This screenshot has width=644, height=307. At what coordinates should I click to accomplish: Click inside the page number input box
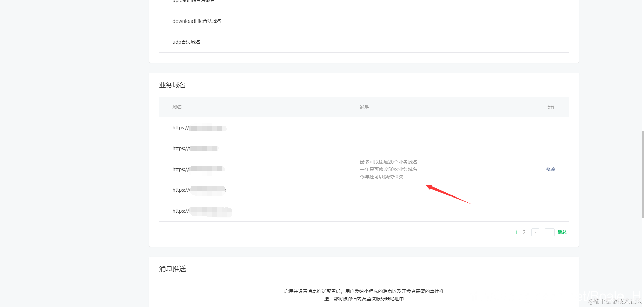coord(549,232)
